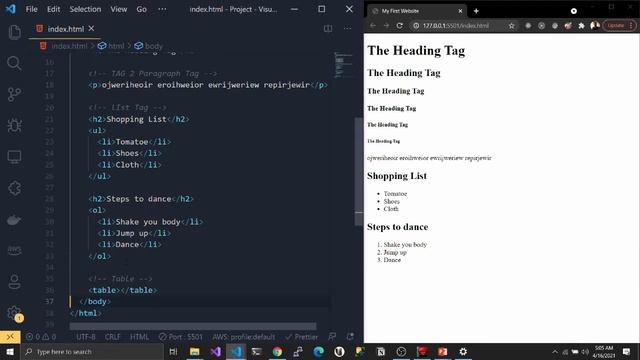Screen dimensions: 640x360
Task: Open a new tab in Chrome
Action: tap(476, 11)
